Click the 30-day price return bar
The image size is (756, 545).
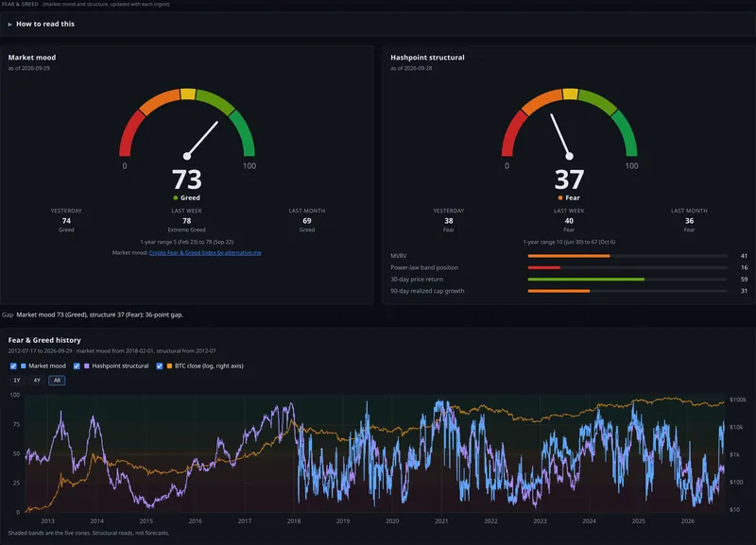627,279
